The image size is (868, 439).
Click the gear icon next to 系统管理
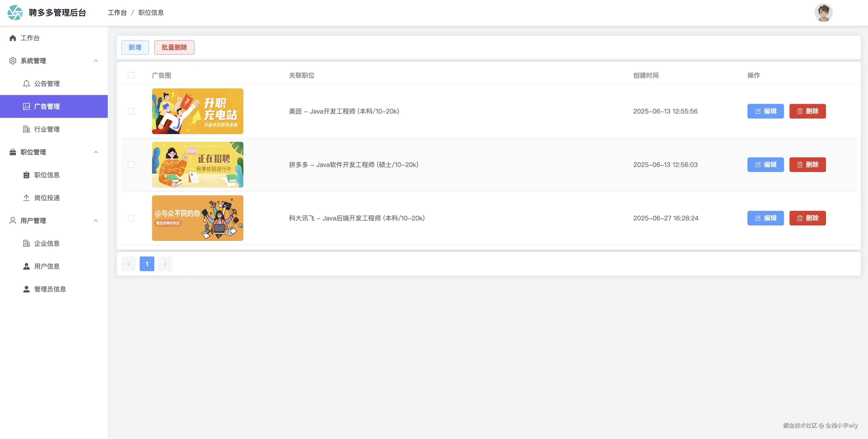pos(13,61)
